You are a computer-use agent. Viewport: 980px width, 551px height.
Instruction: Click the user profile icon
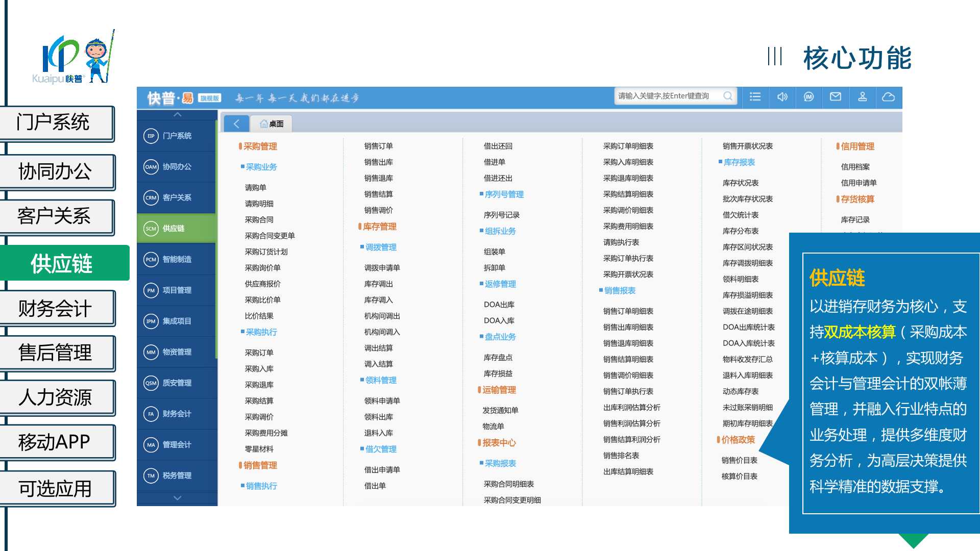click(862, 97)
